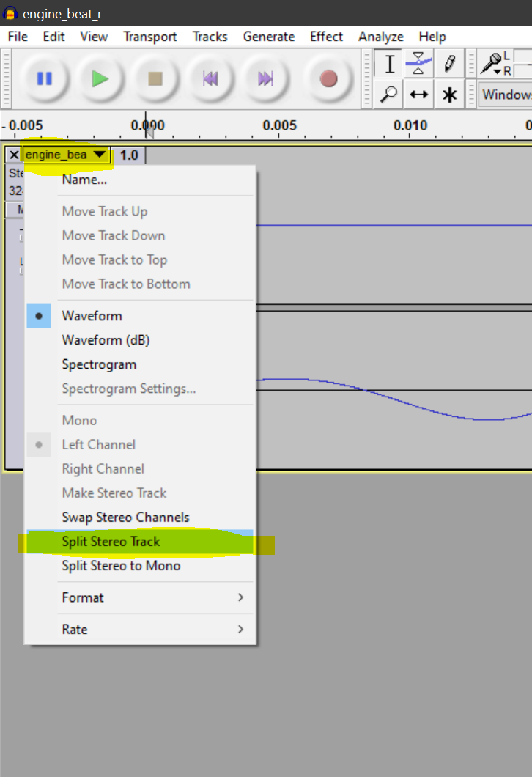Select the Multi-Tool asterisk icon
Image resolution: width=532 pixels, height=777 pixels.
click(449, 94)
